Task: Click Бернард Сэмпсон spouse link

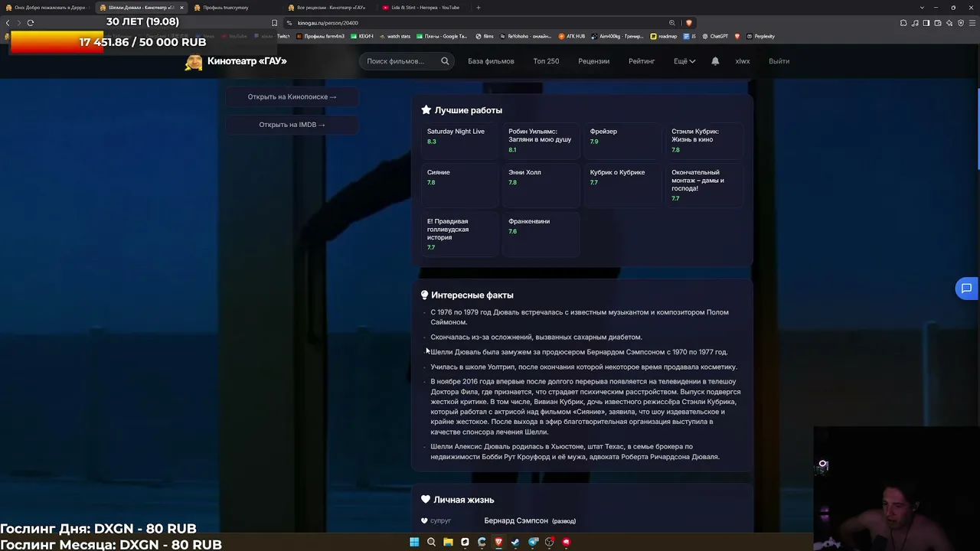Action: click(x=516, y=521)
